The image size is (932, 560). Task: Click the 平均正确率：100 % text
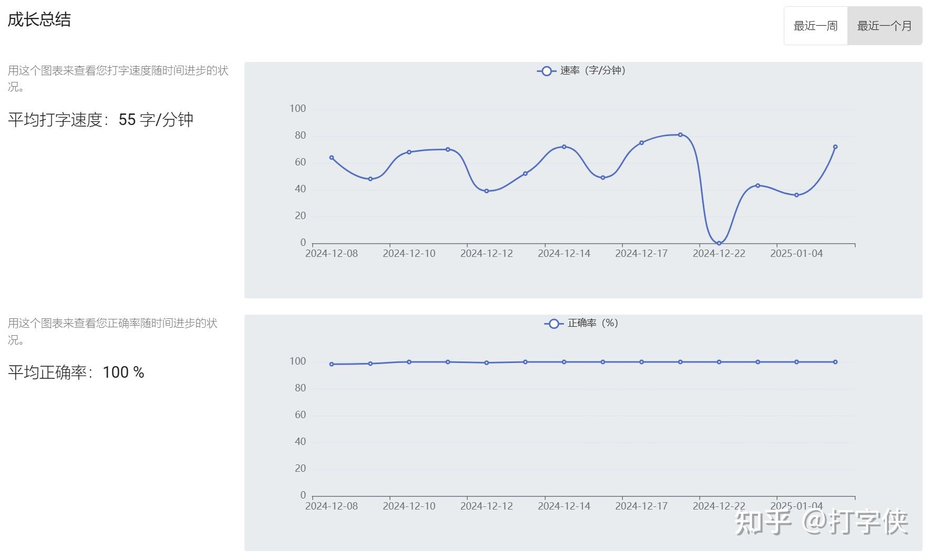[76, 372]
